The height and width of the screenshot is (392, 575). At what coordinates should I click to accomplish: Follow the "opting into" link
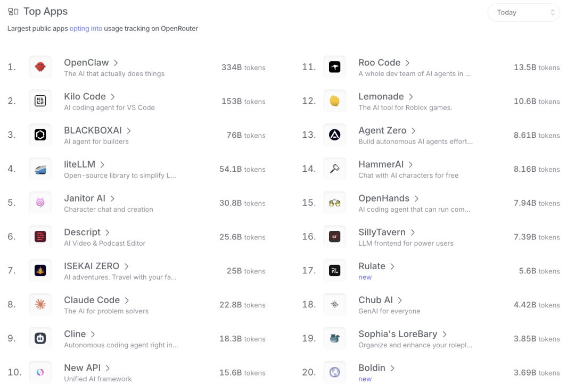point(86,29)
